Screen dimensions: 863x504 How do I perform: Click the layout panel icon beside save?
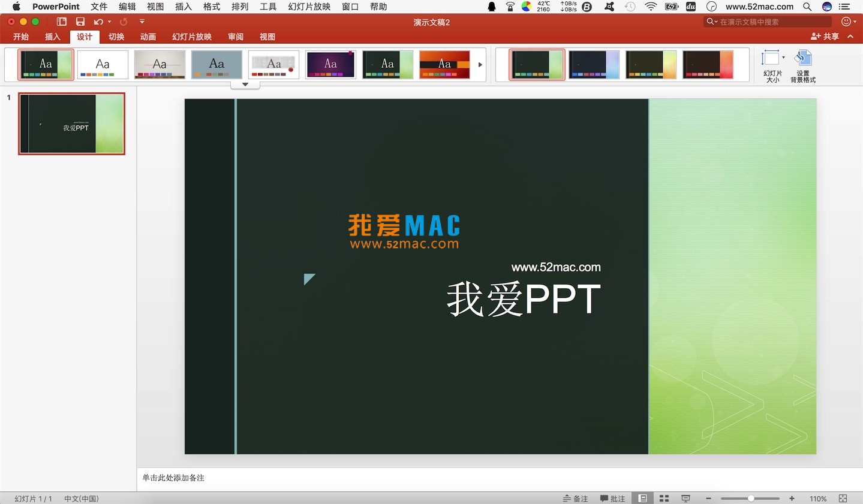(61, 22)
